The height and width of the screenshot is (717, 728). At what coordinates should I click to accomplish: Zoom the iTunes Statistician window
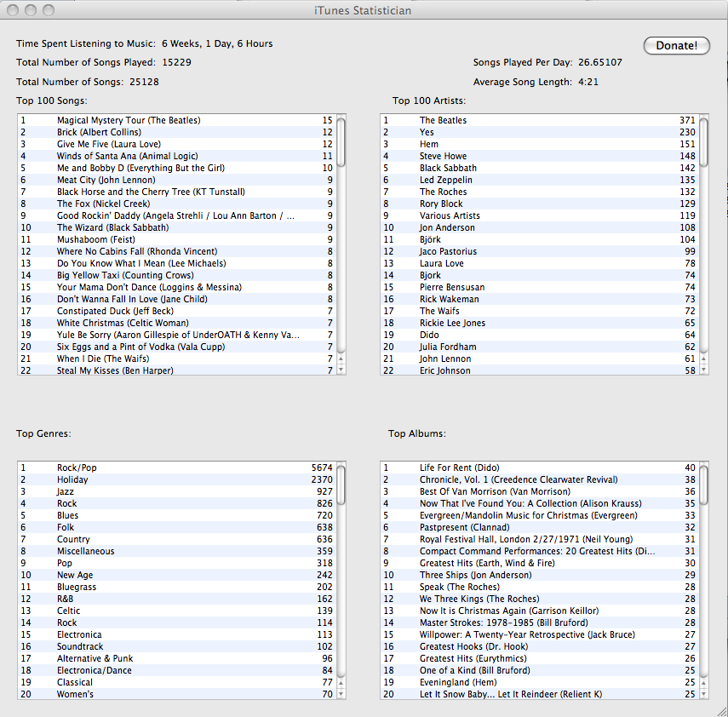(49, 9)
